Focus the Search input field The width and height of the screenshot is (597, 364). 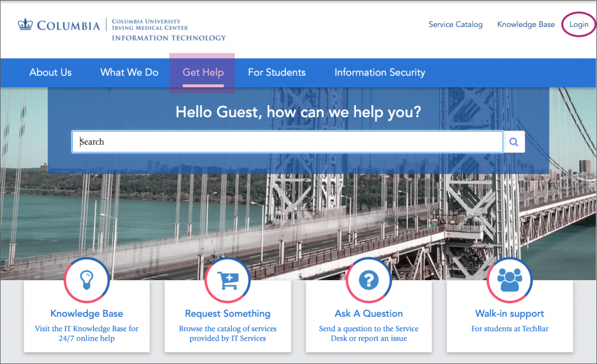pos(288,142)
